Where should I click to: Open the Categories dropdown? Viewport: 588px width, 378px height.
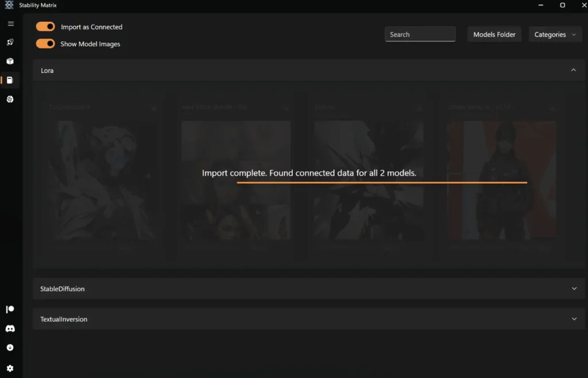pos(555,34)
